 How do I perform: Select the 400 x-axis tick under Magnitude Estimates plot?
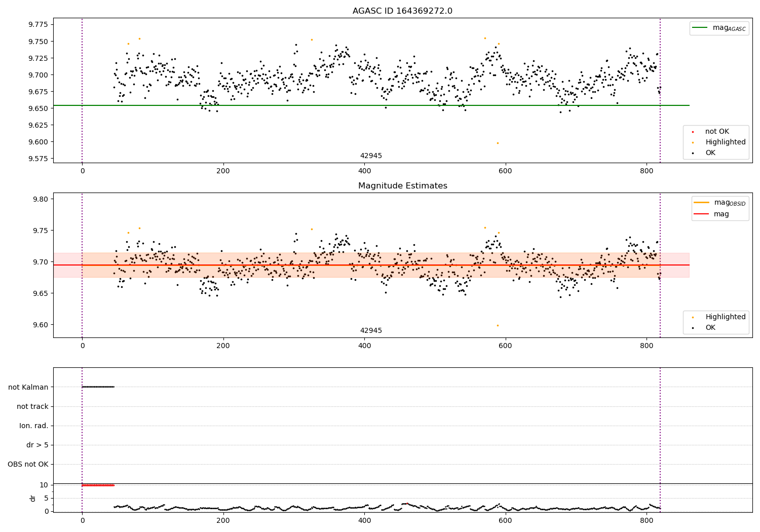click(364, 346)
